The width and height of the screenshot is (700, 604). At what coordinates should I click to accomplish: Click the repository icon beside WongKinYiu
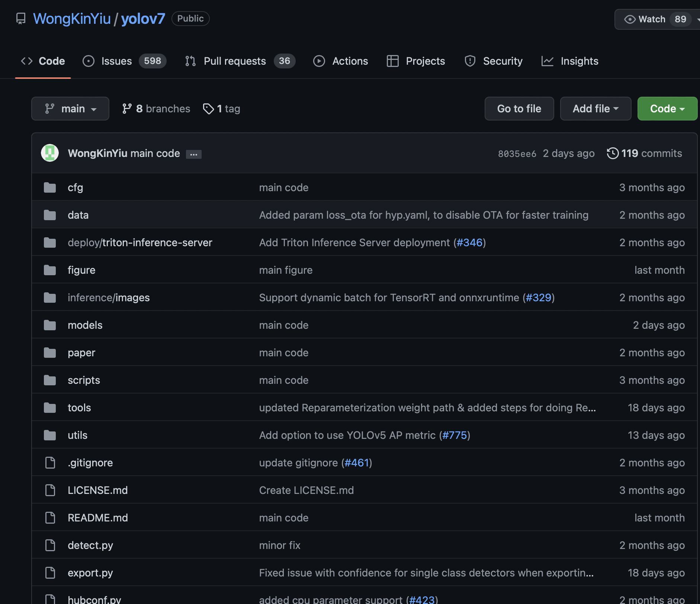click(21, 19)
